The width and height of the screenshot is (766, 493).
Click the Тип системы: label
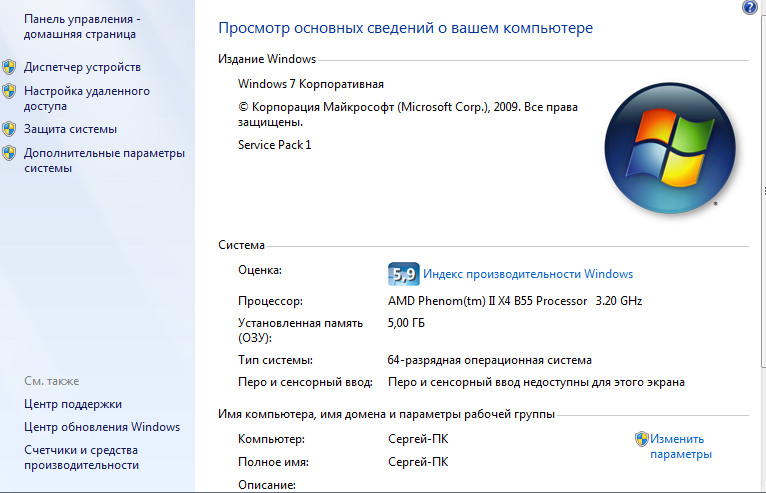[x=275, y=360]
